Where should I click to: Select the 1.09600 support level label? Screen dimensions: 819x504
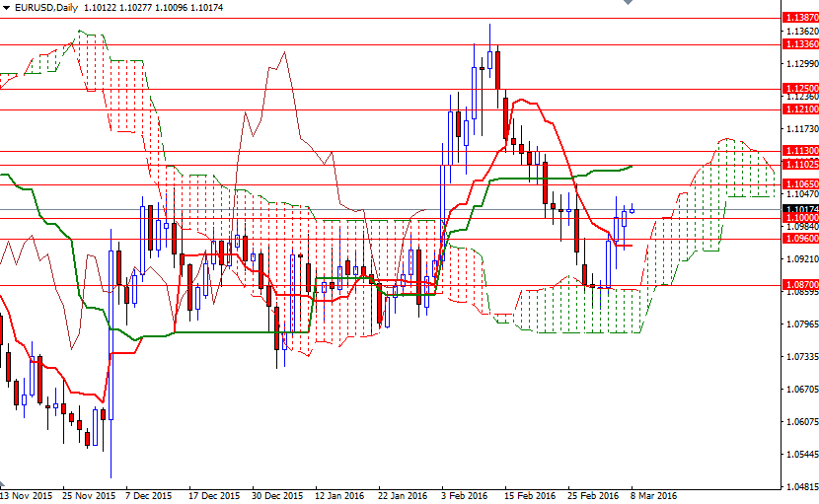(798, 239)
